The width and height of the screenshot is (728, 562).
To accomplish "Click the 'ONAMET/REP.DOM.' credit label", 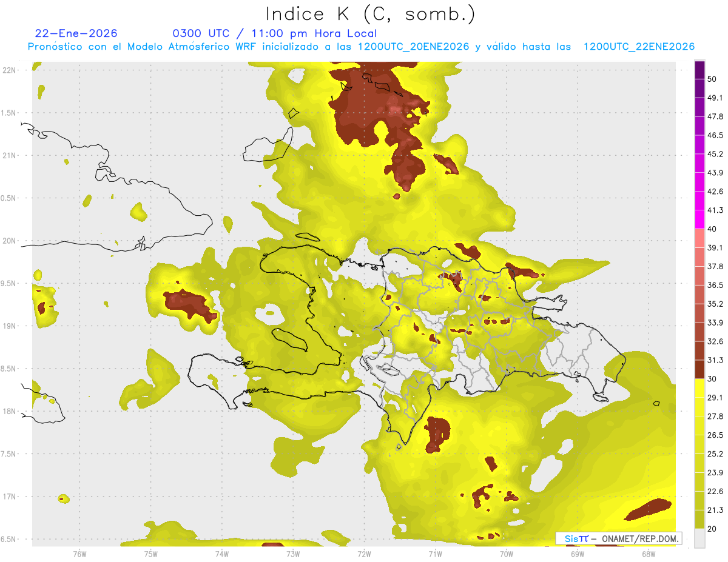I will tap(639, 538).
